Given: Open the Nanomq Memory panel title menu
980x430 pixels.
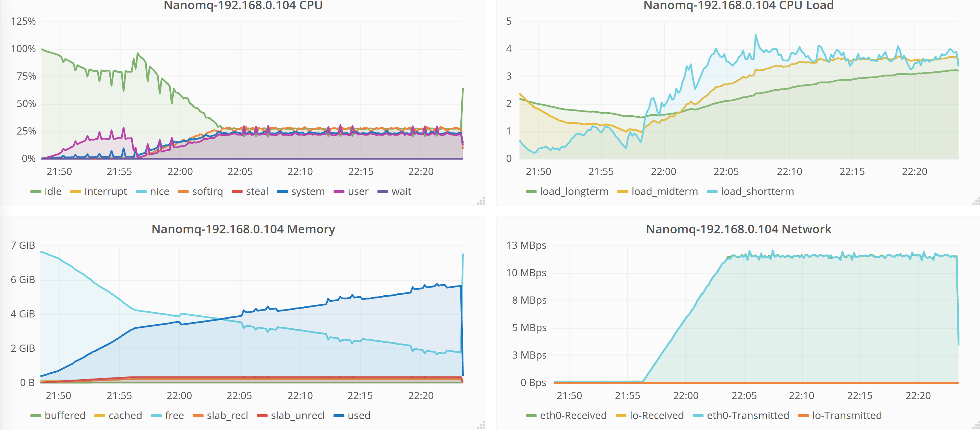Looking at the screenshot, I should click(x=243, y=229).
